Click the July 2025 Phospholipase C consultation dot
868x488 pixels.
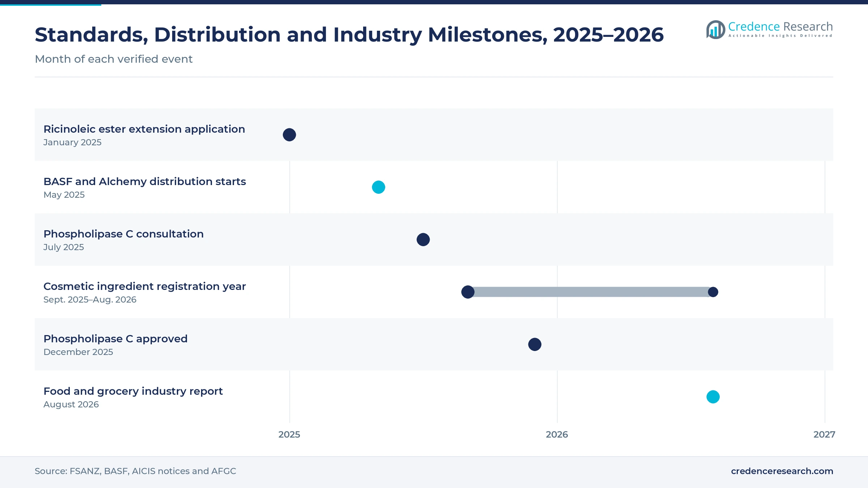tap(423, 240)
